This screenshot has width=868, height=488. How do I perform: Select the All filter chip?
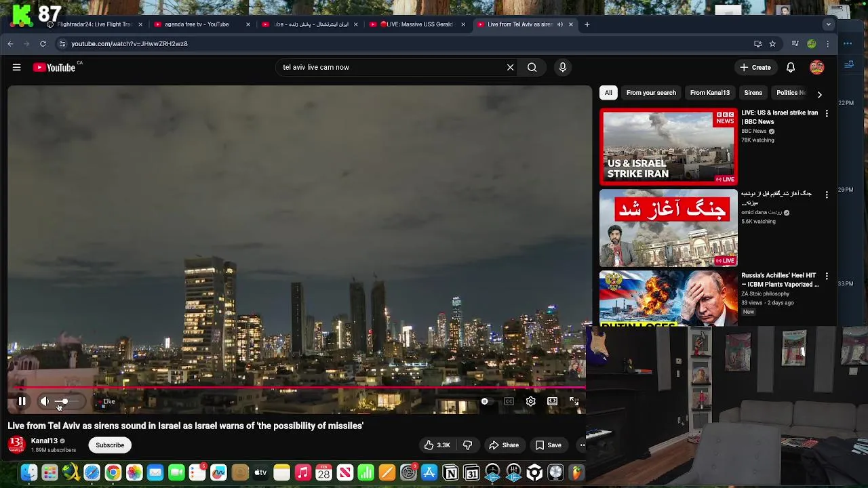[608, 93]
